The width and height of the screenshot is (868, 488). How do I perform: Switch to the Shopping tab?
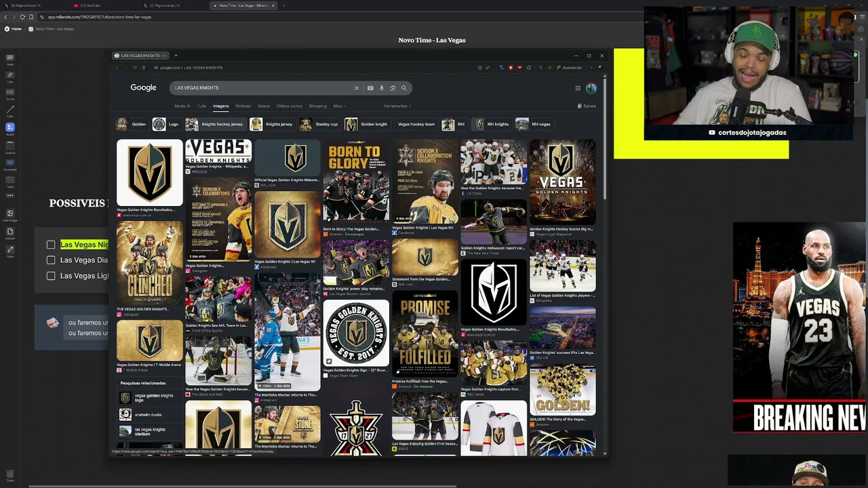(317, 106)
